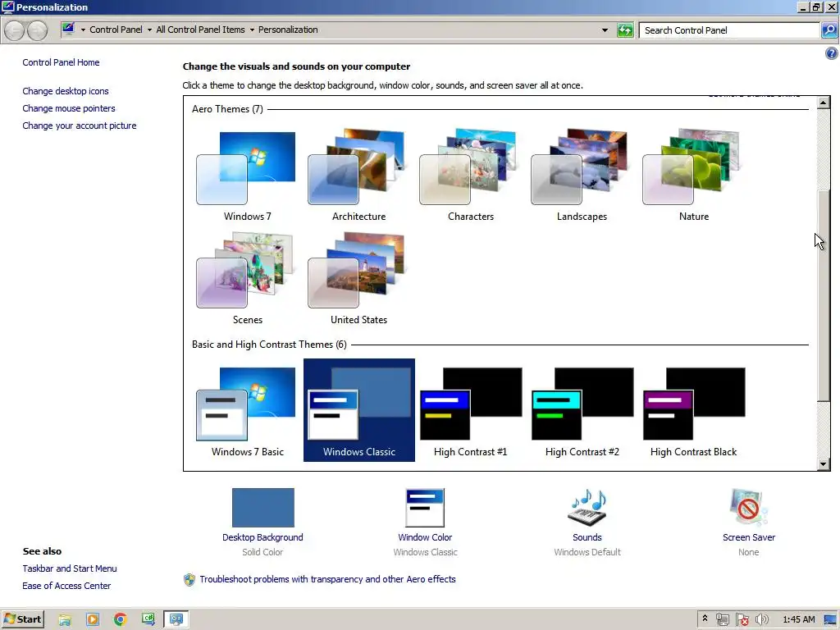Open Help via the question mark icon
Viewport: 840px width, 630px height.
(832, 53)
